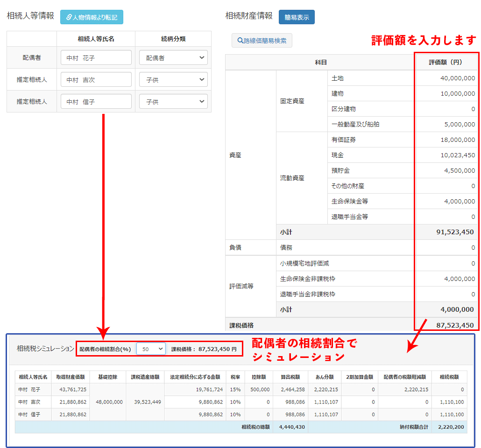Open the 配偶者 relationship dropdown for 中村 花子
This screenshot has height=448, width=481.
pos(173,58)
